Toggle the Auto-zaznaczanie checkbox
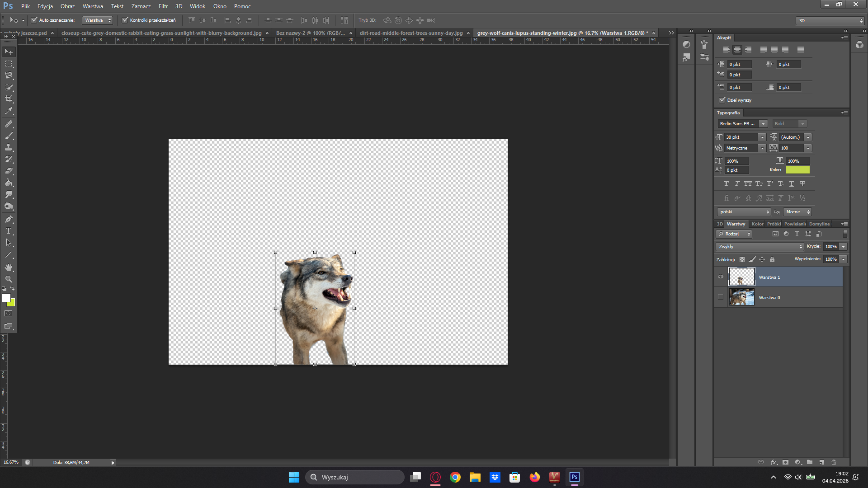Image resolution: width=868 pixels, height=488 pixels. (x=34, y=20)
